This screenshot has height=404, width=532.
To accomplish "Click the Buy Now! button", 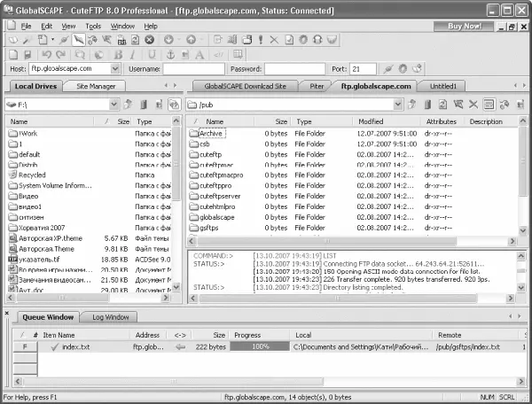I will (x=465, y=26).
